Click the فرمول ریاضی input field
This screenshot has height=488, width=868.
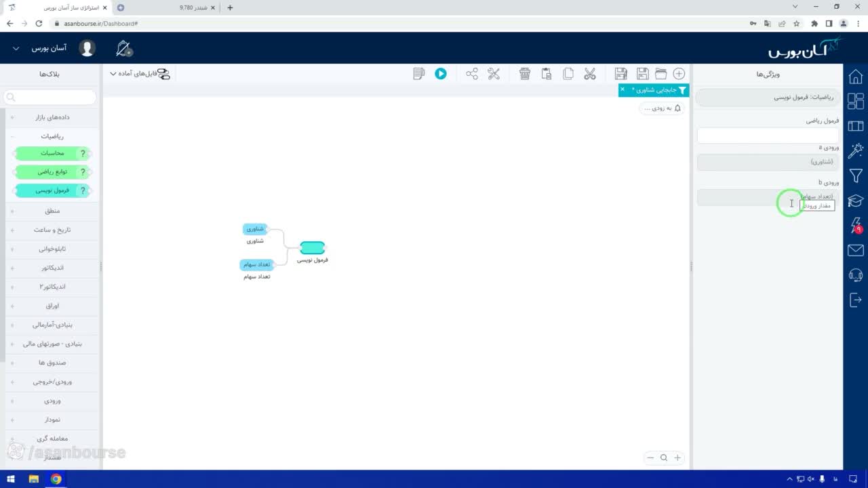click(768, 136)
